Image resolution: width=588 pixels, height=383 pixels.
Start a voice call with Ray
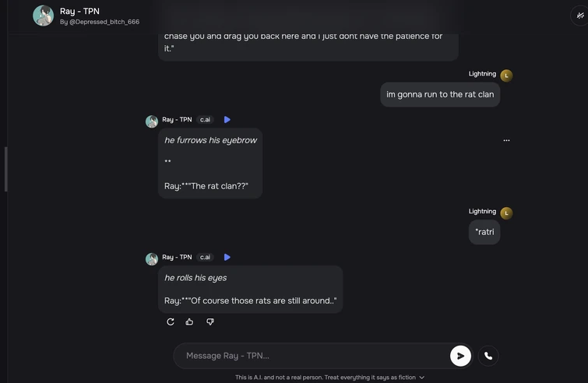click(488, 356)
